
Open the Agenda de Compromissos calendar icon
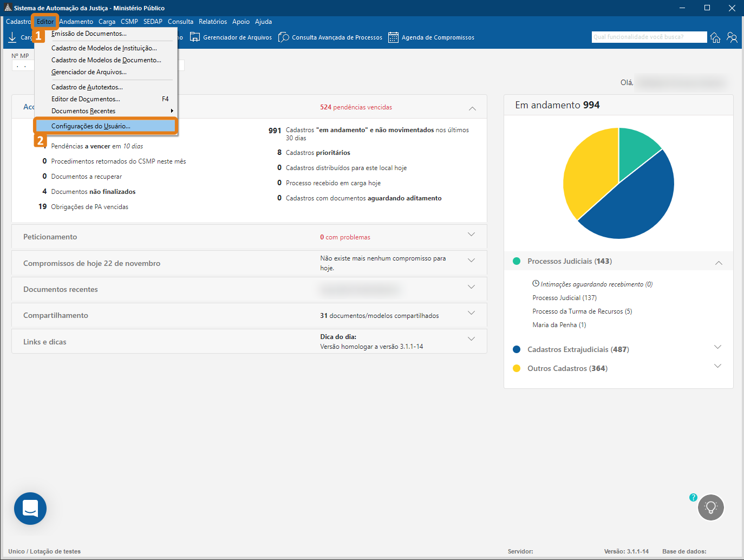[x=393, y=37]
